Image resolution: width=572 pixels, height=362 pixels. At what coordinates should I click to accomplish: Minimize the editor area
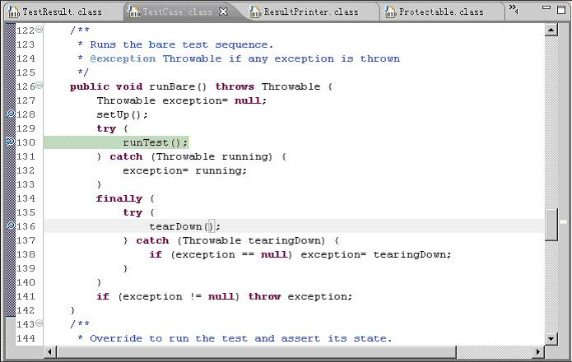[x=546, y=8]
